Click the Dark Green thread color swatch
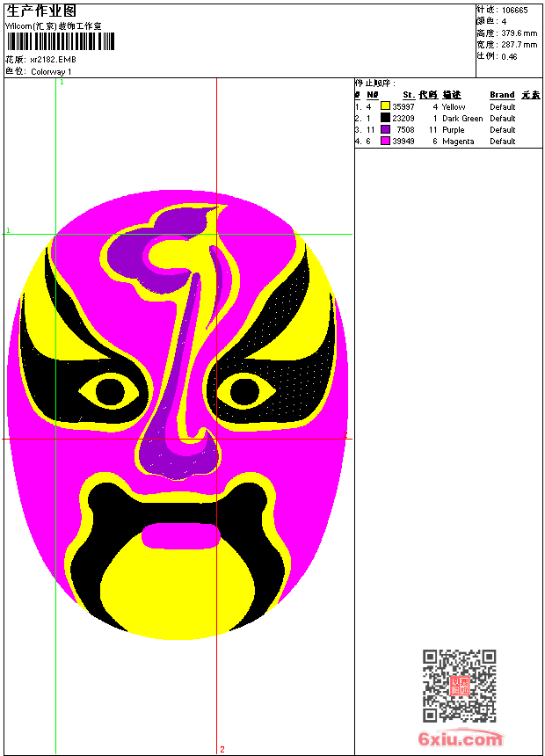 385,118
